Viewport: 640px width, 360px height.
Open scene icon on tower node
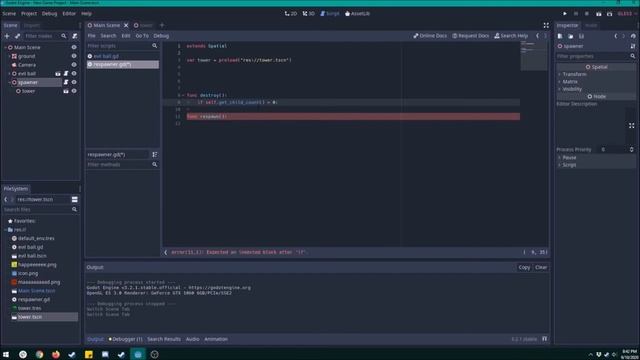click(66, 91)
